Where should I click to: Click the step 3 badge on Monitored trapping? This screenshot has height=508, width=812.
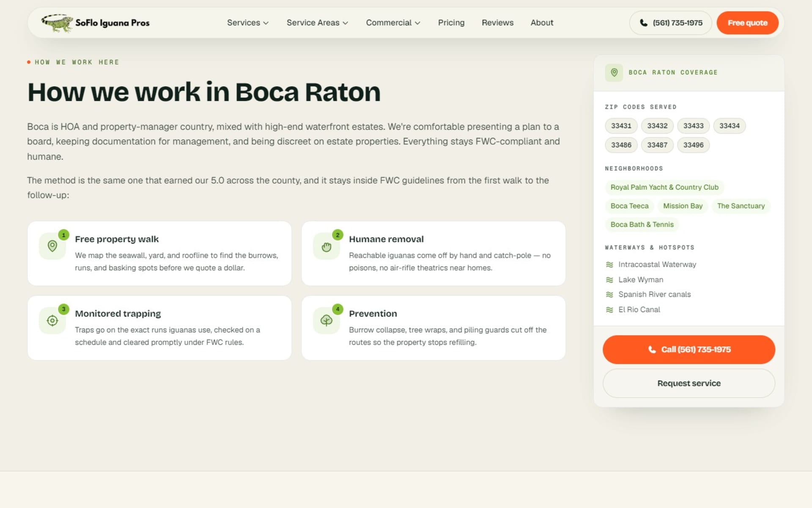click(x=64, y=309)
